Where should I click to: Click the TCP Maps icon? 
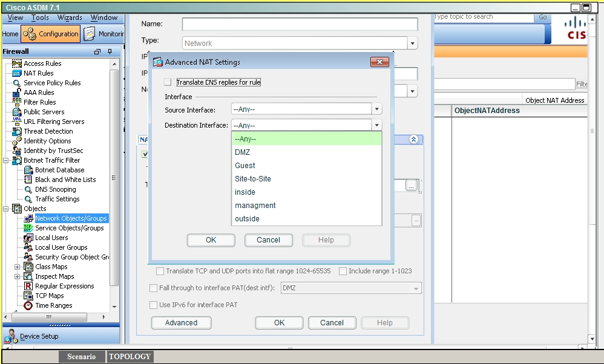coord(28,296)
